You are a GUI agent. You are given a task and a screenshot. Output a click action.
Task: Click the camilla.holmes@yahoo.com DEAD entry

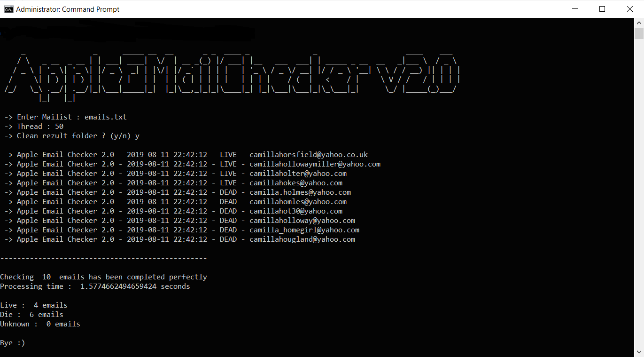point(178,192)
